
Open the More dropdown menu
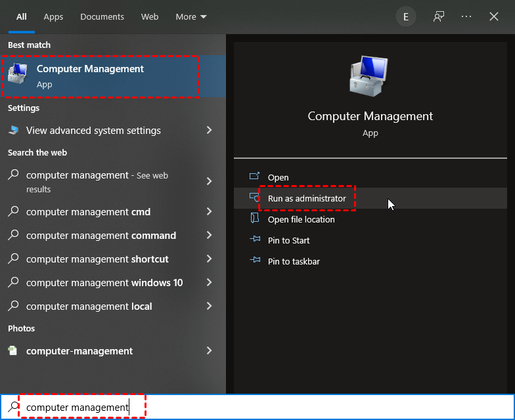[x=191, y=17]
